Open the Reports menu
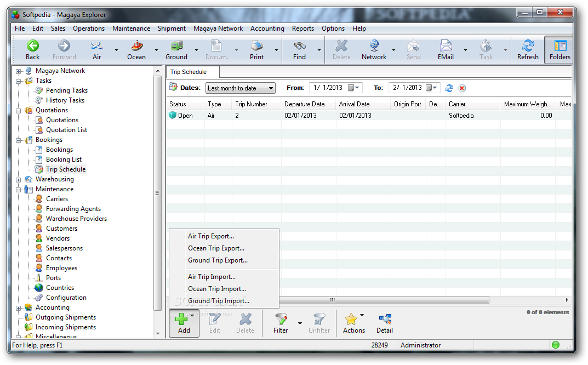 click(x=303, y=28)
